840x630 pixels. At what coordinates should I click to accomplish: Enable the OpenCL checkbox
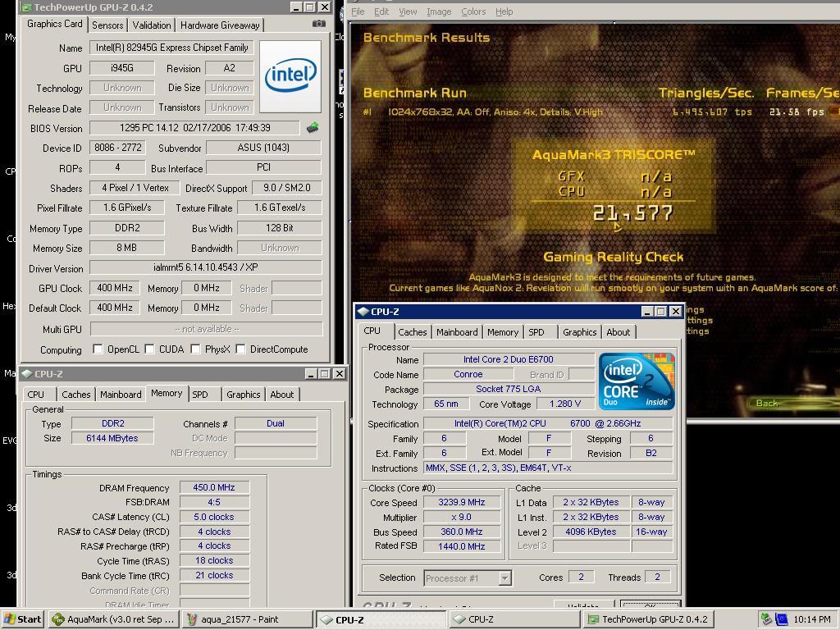(98, 349)
